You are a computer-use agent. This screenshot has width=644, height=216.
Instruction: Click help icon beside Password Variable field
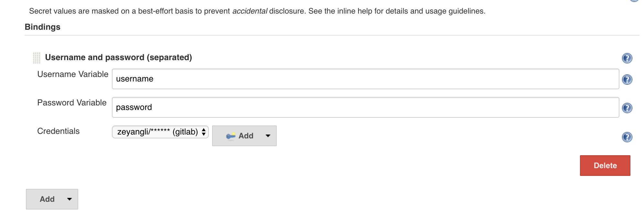pyautogui.click(x=627, y=108)
